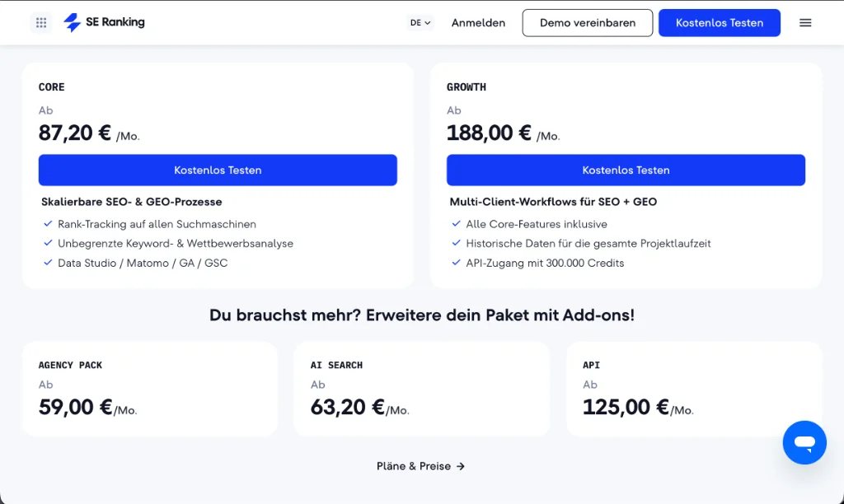Click the Anmelden link

point(478,22)
